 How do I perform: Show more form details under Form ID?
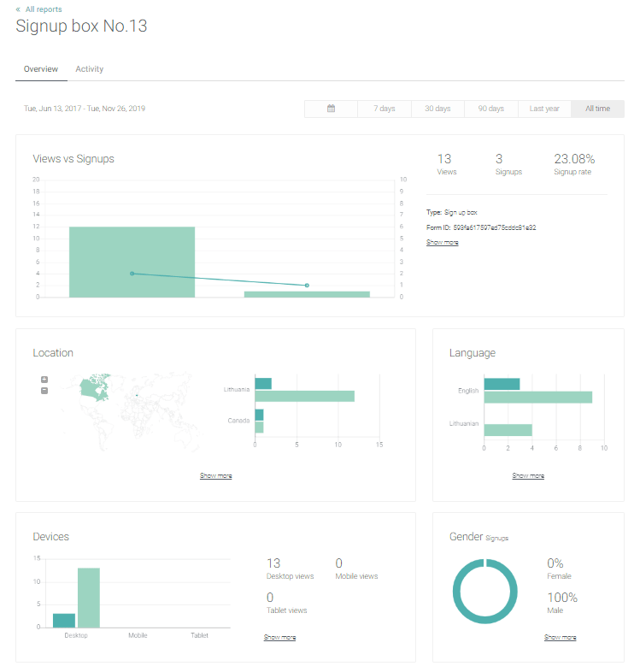click(442, 242)
